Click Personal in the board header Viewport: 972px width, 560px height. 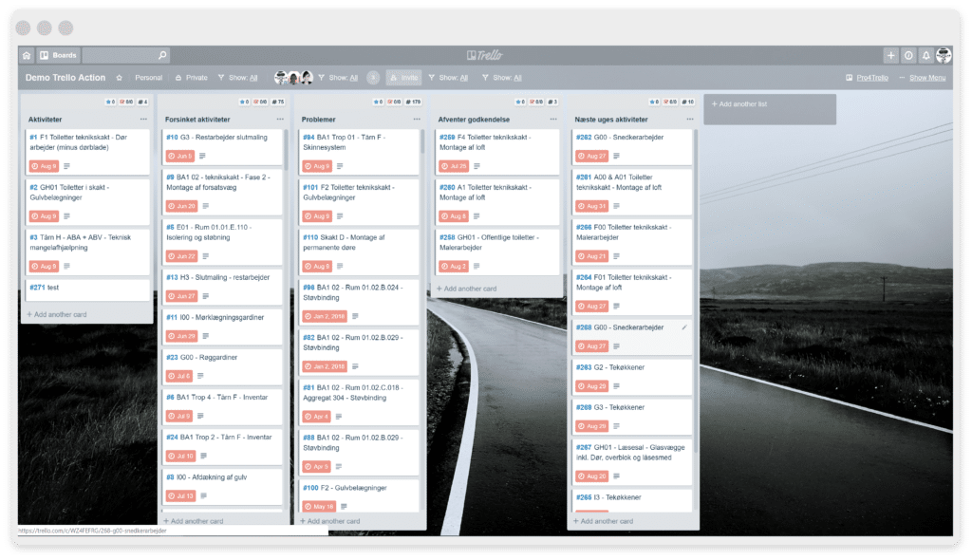tap(150, 78)
